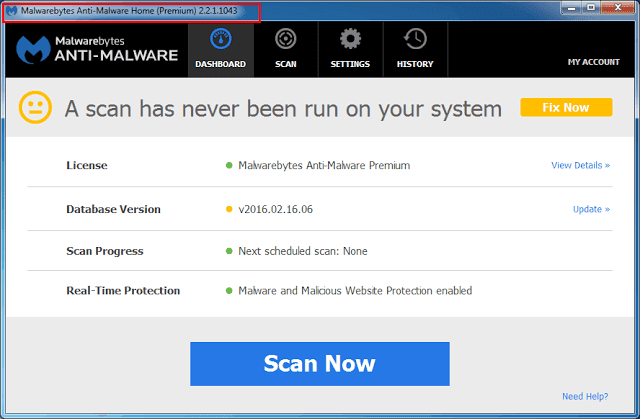Click the orange Database Version status dot
Screen dimensions: 640x419
tap(229, 209)
